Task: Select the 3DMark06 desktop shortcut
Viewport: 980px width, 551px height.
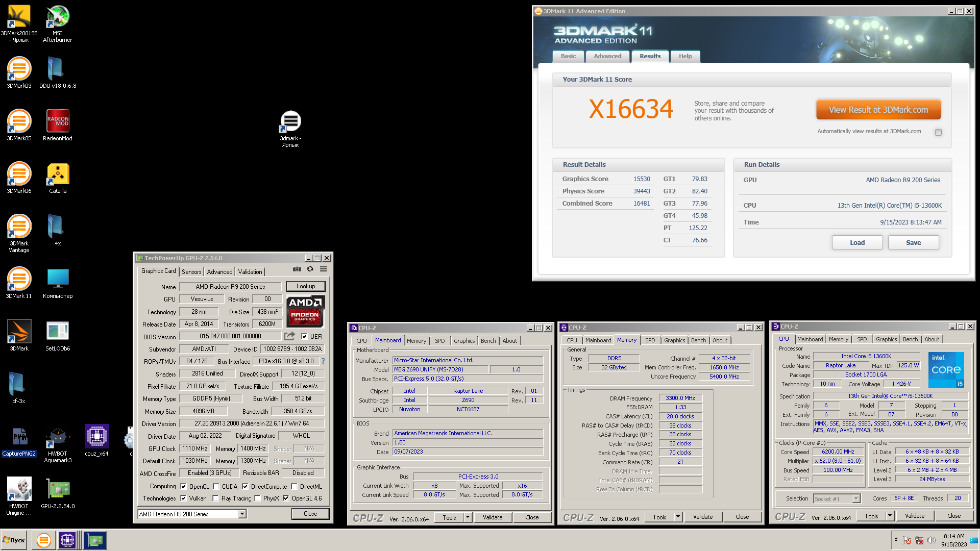Action: click(x=19, y=178)
